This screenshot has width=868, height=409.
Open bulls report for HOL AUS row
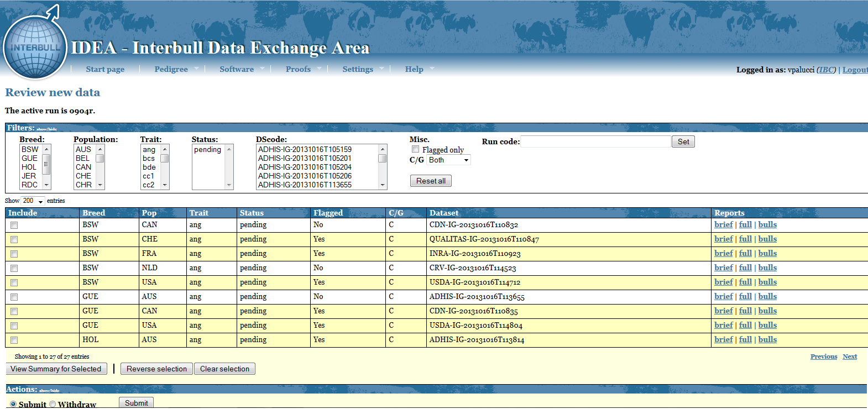click(x=767, y=339)
